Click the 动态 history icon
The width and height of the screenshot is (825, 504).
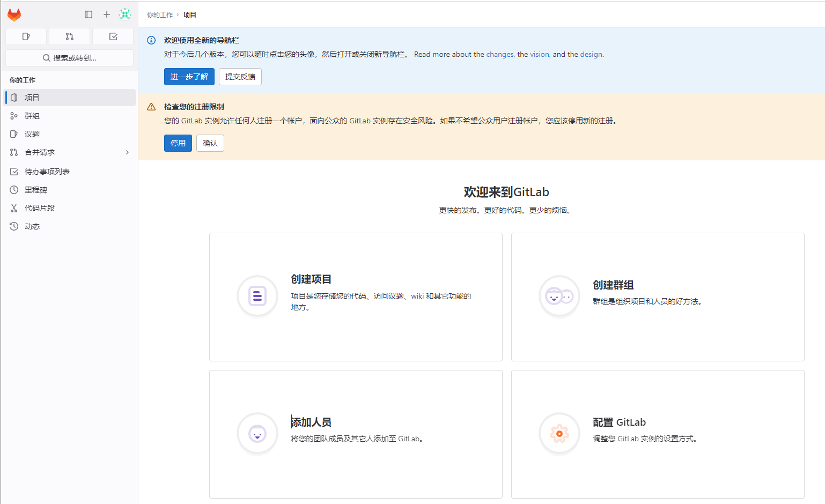pos(14,226)
